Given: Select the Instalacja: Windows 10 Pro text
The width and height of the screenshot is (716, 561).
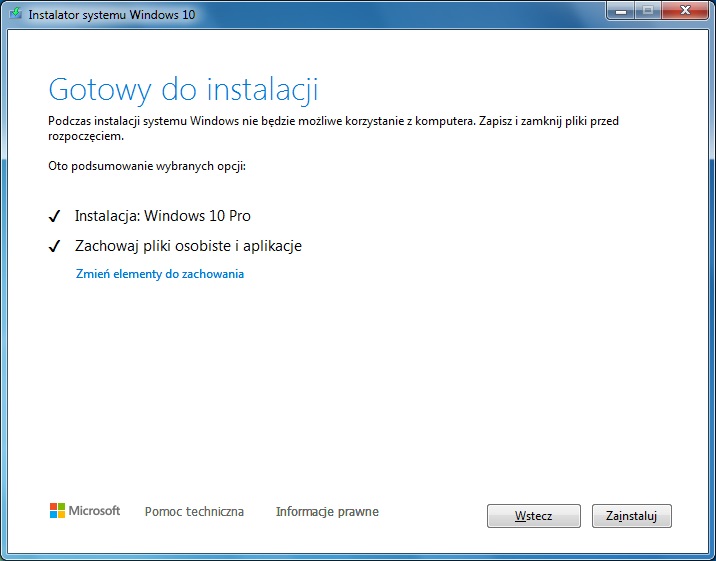Looking at the screenshot, I should tap(162, 216).
